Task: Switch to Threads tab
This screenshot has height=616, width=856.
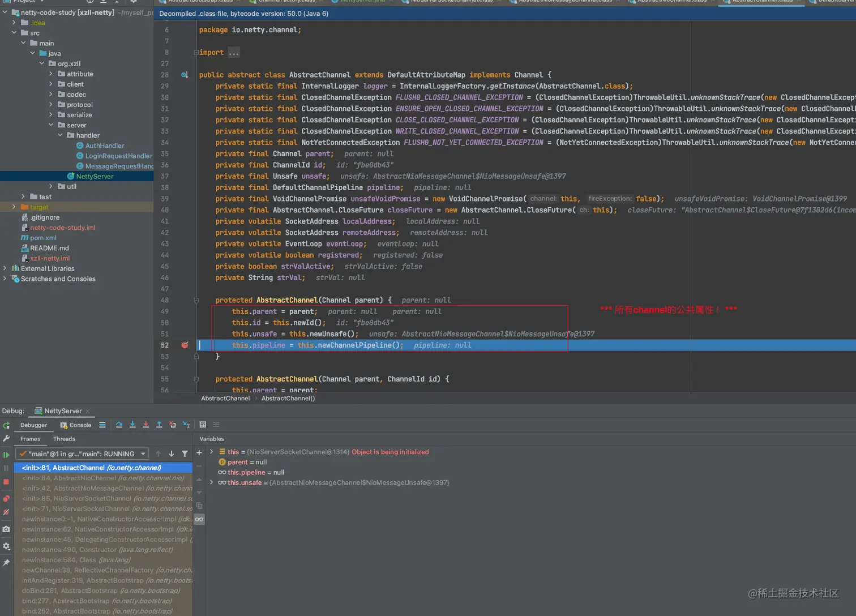Action: [x=64, y=439]
